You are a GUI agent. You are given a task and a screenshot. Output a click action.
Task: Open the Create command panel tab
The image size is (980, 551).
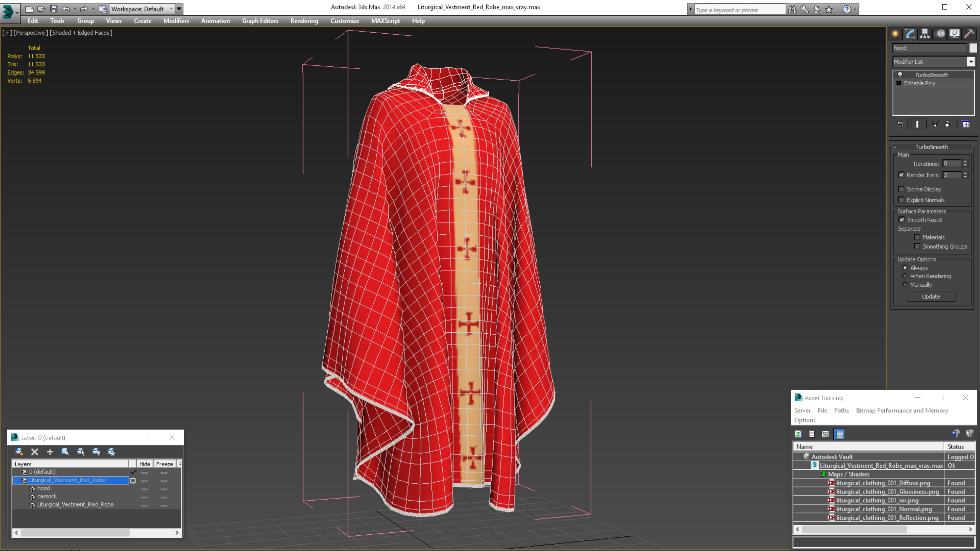(x=895, y=33)
